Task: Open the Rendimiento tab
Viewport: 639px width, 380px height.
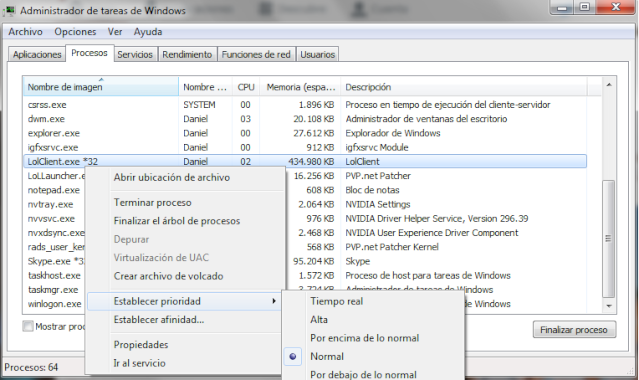Action: click(187, 54)
